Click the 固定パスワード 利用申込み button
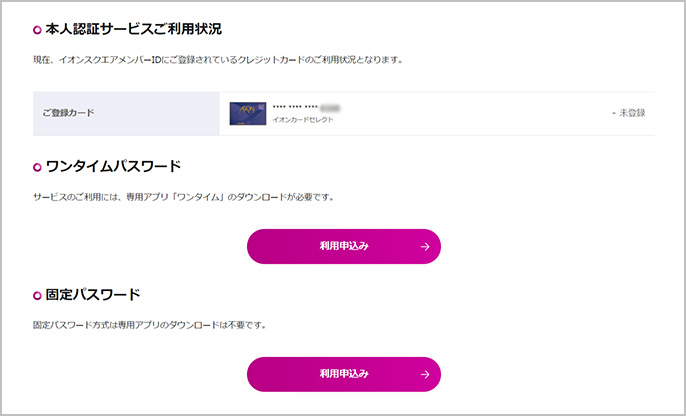Screen dimensions: 686x416 coord(343,374)
